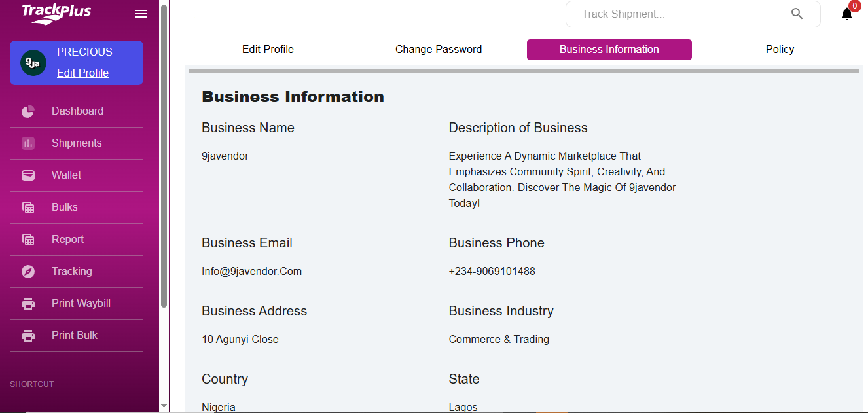
Task: Click the sidebar vertical scrollbar
Action: [164, 156]
